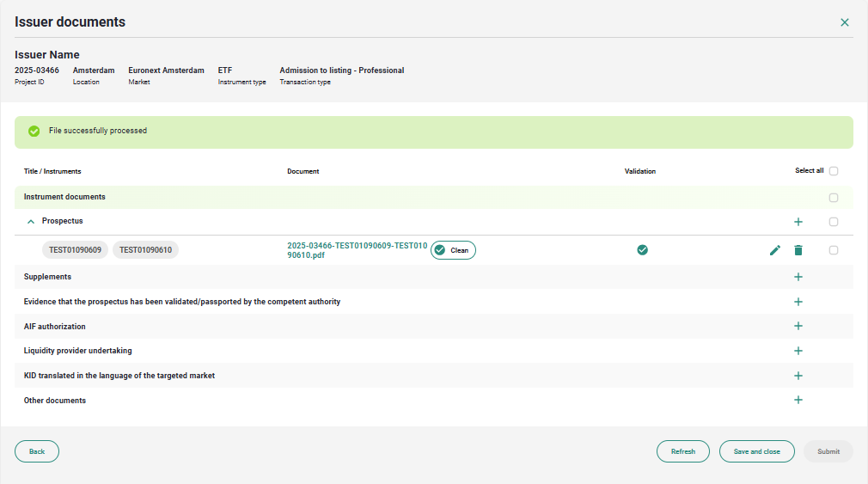Add a KID translated document
868x484 pixels.
point(798,376)
